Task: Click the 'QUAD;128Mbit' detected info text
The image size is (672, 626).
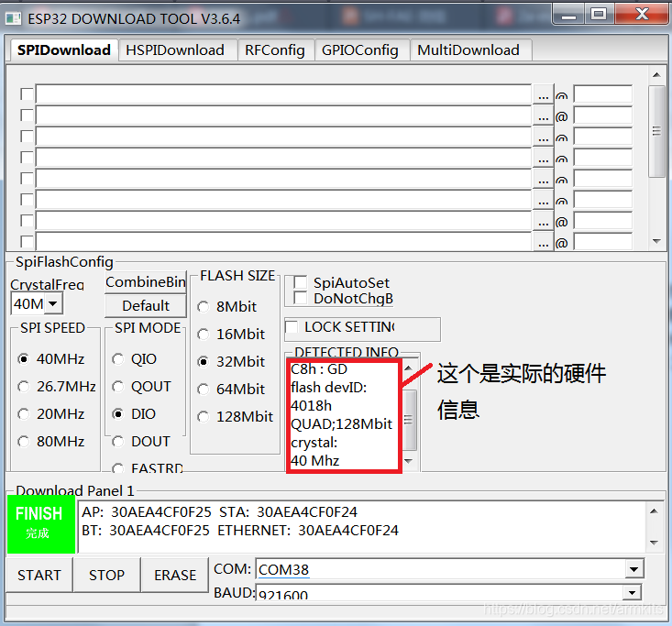Action: 341,423
